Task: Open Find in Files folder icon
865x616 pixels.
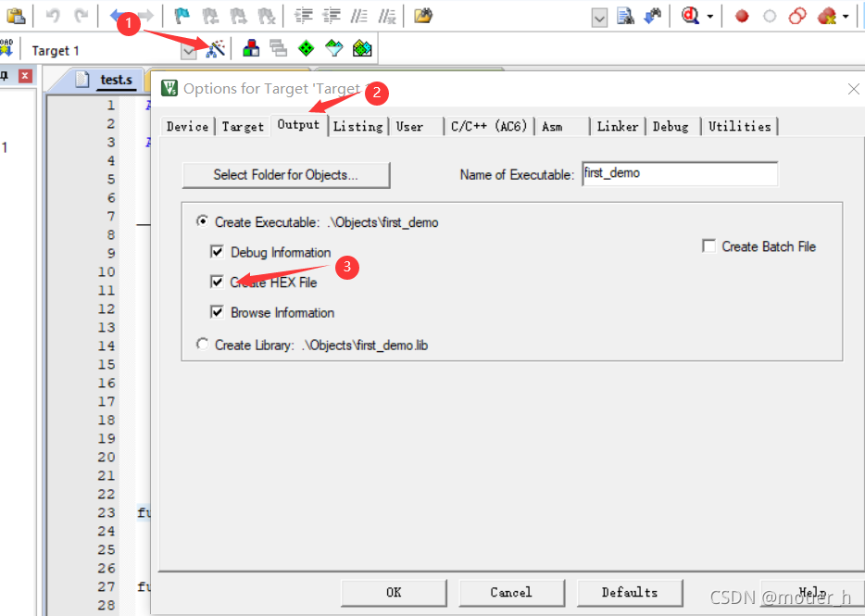Action: pyautogui.click(x=423, y=16)
